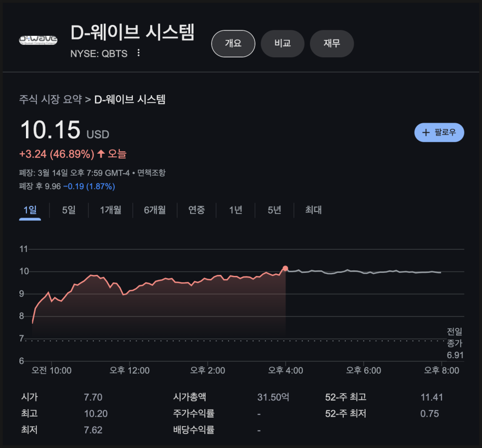Select the 1년 chart range tab

click(236, 210)
